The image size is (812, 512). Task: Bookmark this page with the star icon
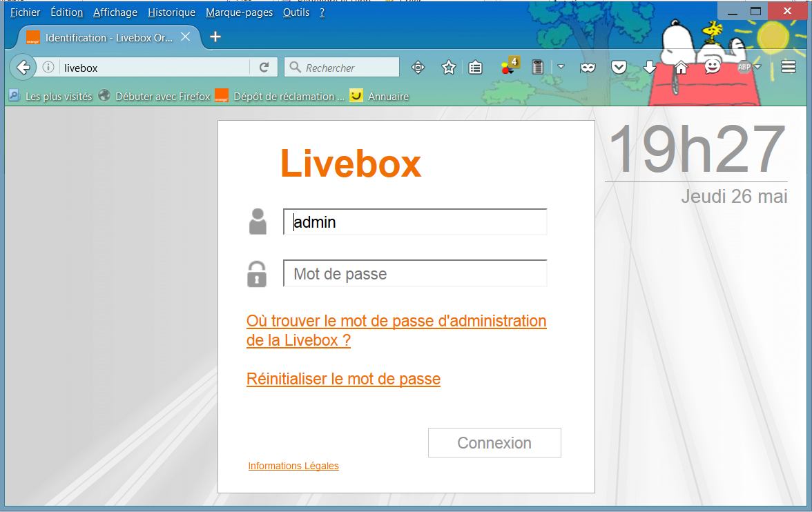pyautogui.click(x=448, y=67)
